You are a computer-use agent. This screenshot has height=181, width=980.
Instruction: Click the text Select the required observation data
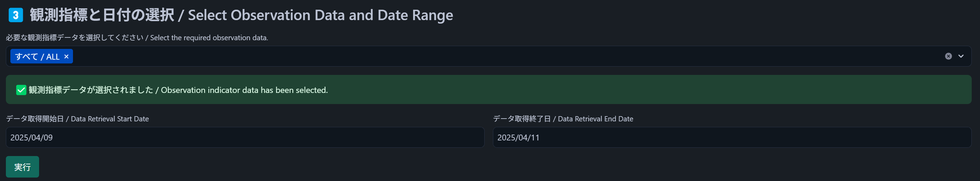pyautogui.click(x=209, y=38)
